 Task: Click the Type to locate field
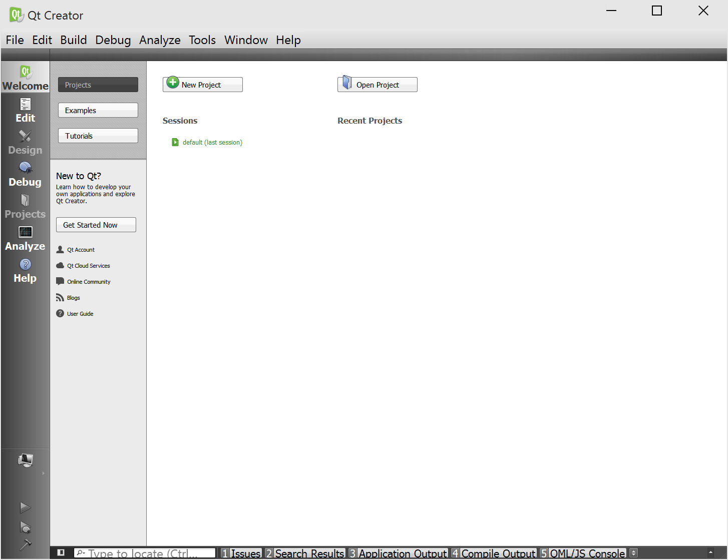click(x=145, y=553)
